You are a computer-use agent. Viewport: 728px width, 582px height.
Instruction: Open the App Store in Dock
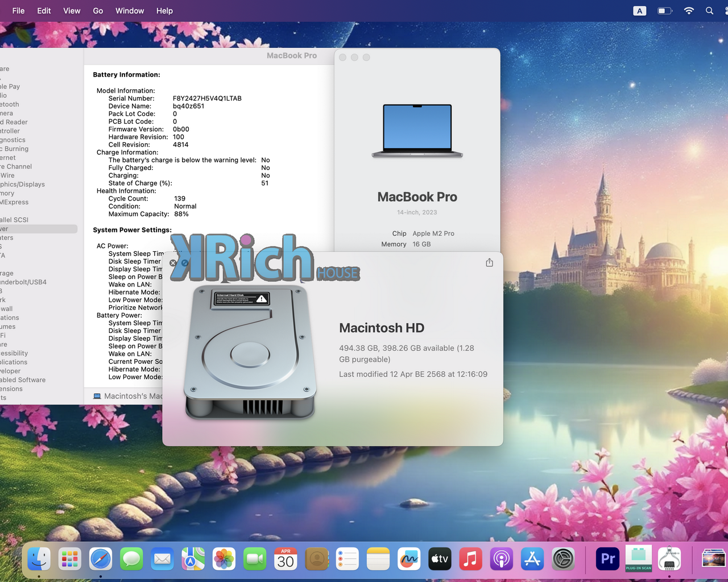coord(532,559)
